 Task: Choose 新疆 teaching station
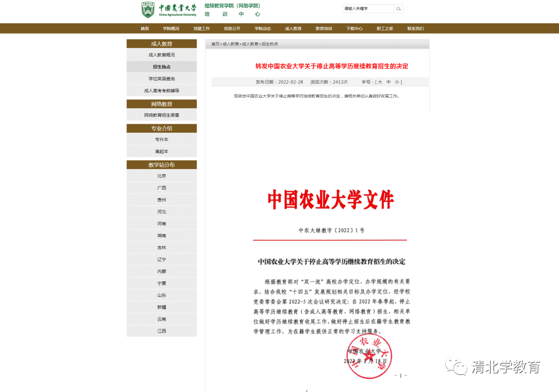pyautogui.click(x=161, y=307)
